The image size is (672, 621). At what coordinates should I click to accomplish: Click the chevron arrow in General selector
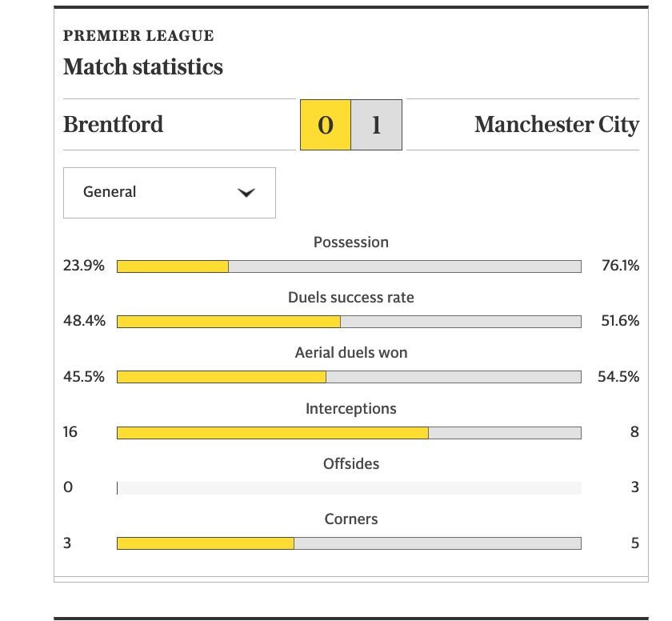(x=246, y=193)
